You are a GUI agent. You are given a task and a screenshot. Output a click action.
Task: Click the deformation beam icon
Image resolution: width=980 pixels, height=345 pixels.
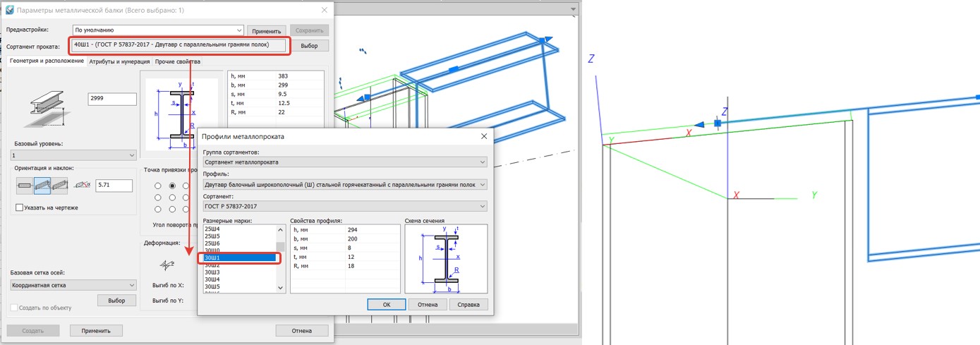tap(167, 265)
